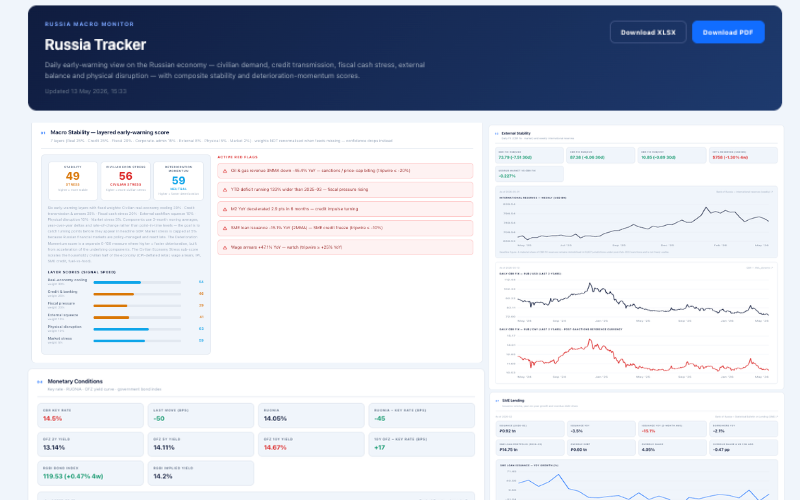Click warning icon on YTD deficit flag
Image resolution: width=800 pixels, height=500 pixels.
pos(225,190)
